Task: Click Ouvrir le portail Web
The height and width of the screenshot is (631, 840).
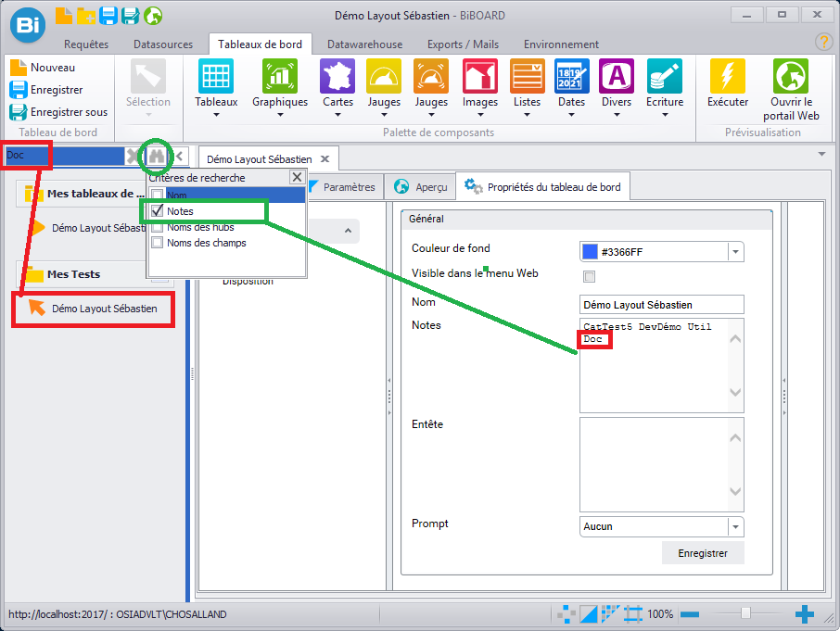Action: click(791, 90)
